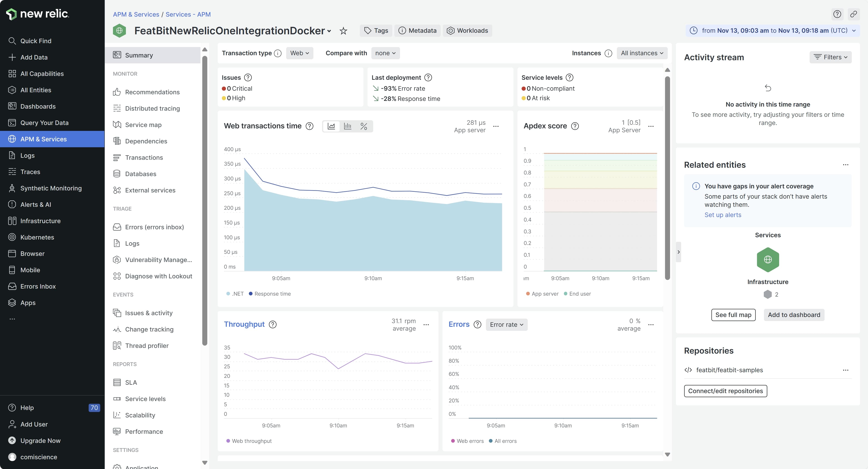This screenshot has width=868, height=469.
Task: Open Distributed tracing in sidebar
Action: pyautogui.click(x=152, y=108)
